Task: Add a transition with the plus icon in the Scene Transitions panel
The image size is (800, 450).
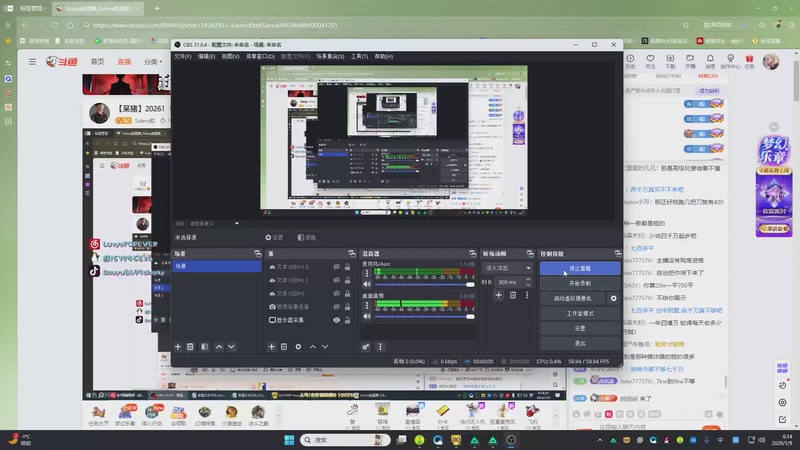Action: 498,295
